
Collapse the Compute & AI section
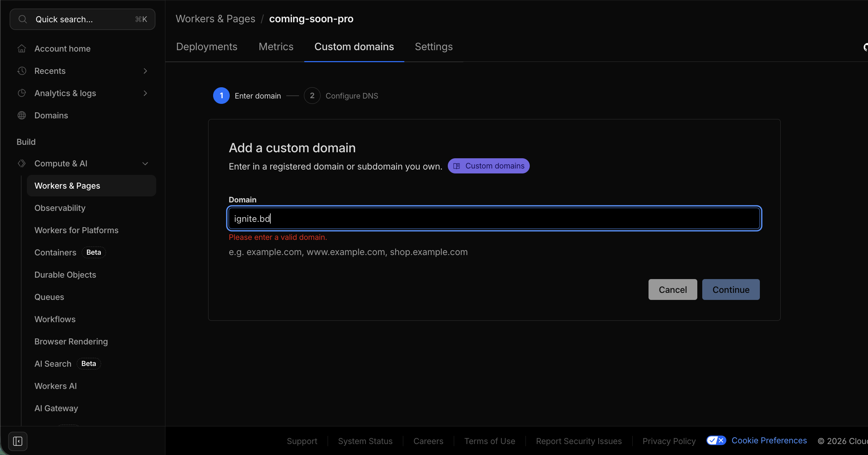point(145,163)
